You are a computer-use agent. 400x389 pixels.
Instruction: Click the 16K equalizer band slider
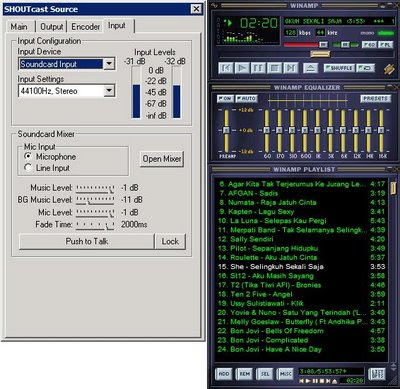[381, 131]
